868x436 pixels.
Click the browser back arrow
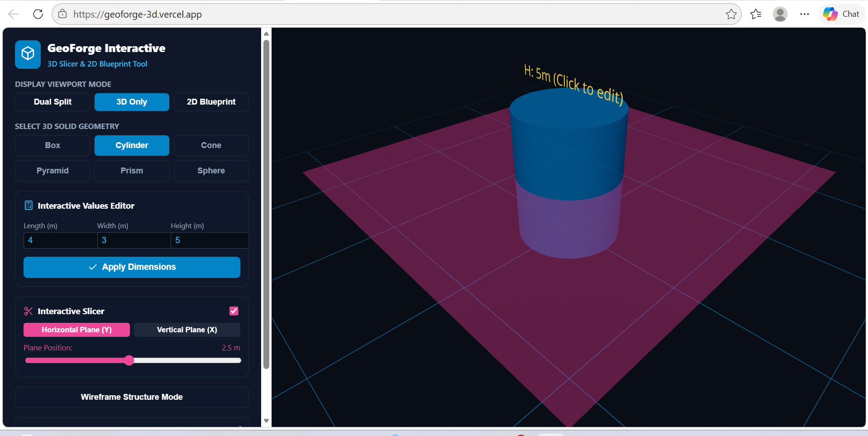(x=14, y=14)
